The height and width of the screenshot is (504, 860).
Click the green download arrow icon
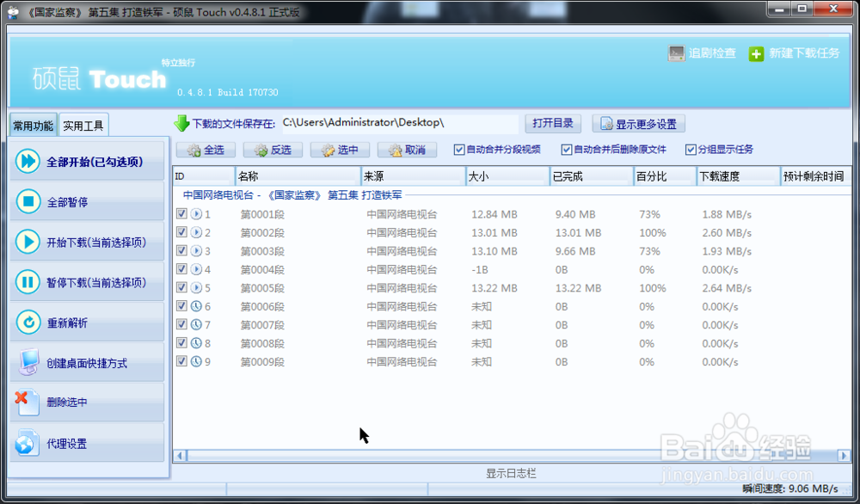click(181, 123)
